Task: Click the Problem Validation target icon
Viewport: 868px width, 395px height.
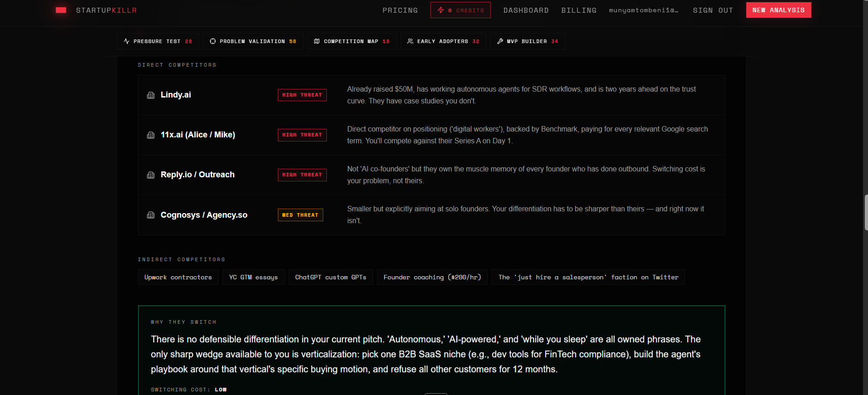Action: pos(213,41)
